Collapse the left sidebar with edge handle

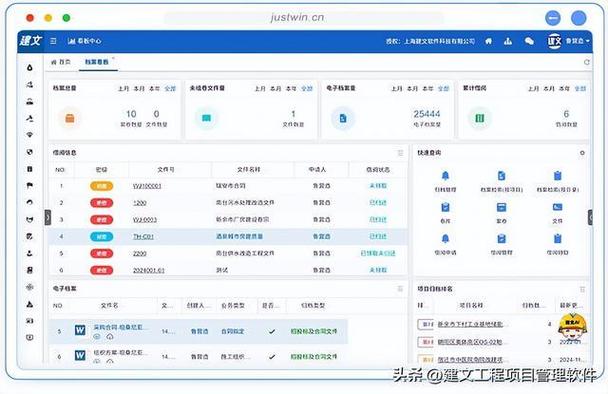pos(48,218)
